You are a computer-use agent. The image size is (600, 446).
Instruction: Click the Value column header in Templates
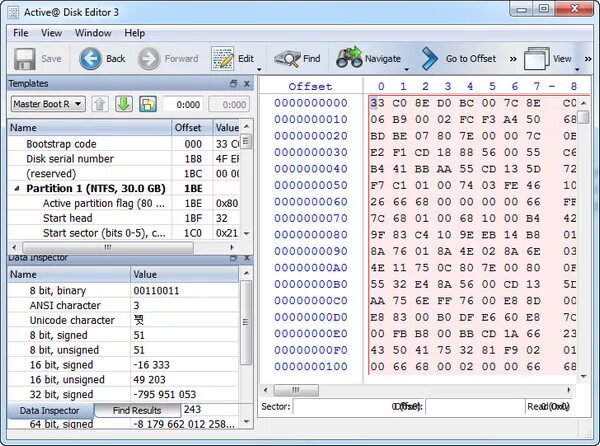[x=227, y=128]
